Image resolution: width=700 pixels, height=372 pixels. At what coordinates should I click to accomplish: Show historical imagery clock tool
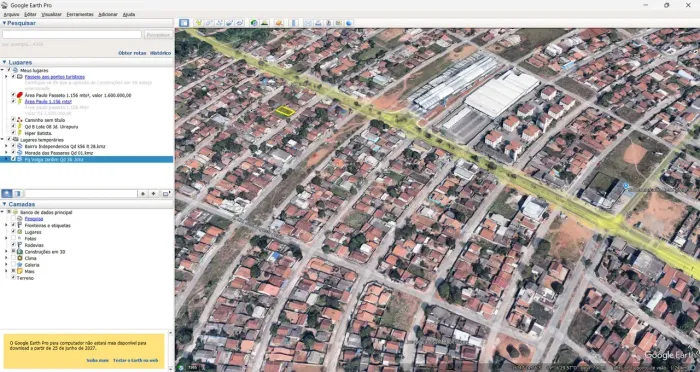tap(254, 23)
